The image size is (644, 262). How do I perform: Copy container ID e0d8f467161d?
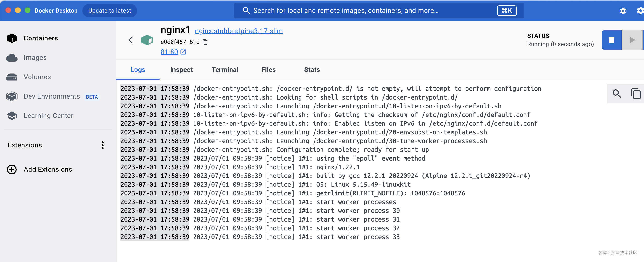(205, 42)
